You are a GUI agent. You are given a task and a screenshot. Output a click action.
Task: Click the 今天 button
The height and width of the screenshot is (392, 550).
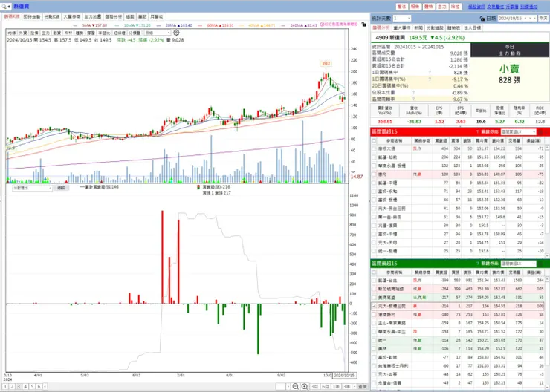point(543,19)
